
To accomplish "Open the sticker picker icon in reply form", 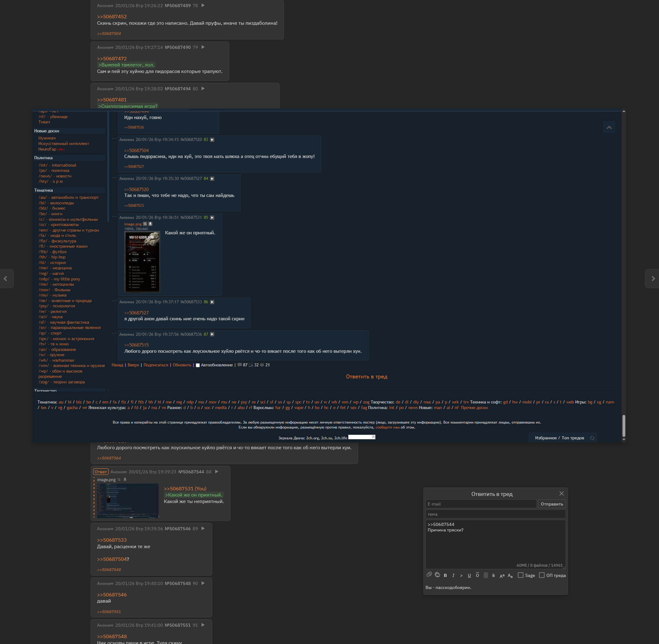I will pyautogui.click(x=437, y=575).
